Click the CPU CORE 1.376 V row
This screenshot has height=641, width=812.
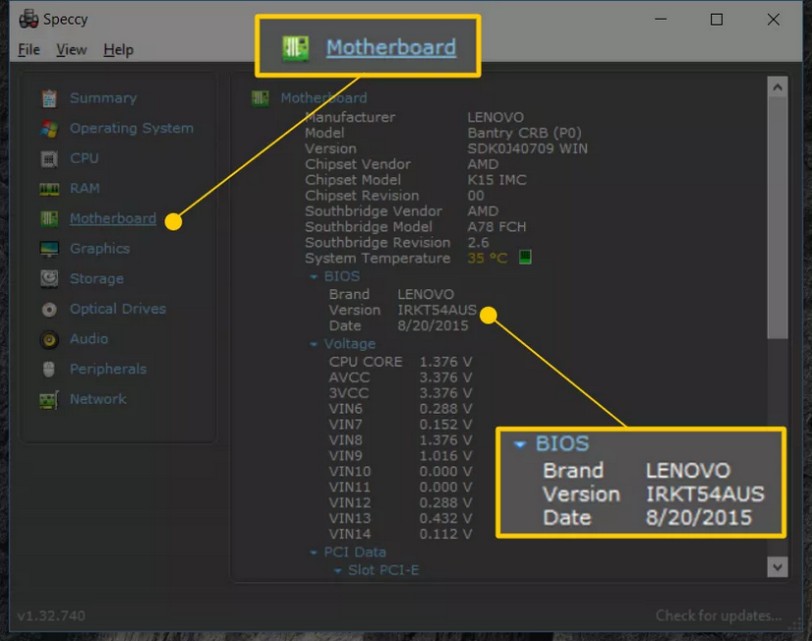(x=400, y=362)
